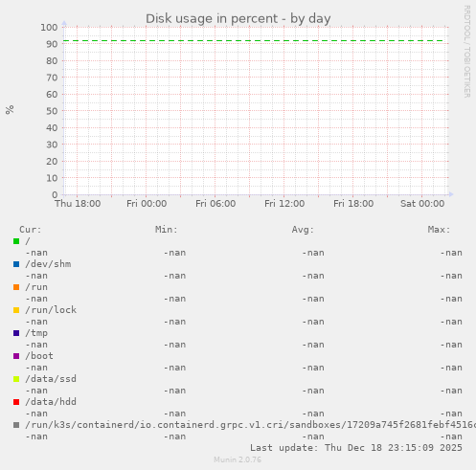Click the gray containerd sandboxes legend swatch
Image resolution: width=476 pixels, height=470 pixels.
[16, 425]
